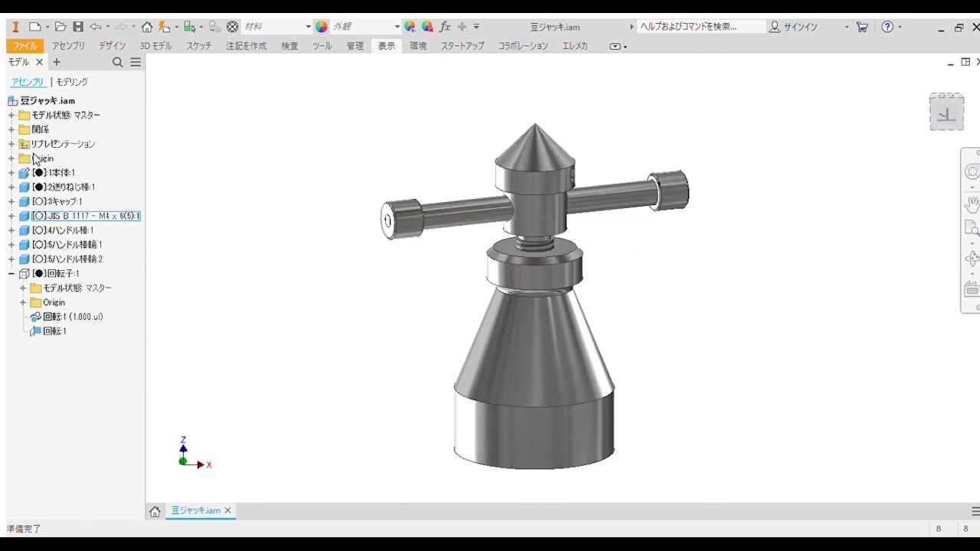
Task: Select the Pan hand tool in navigation bar
Action: [x=972, y=204]
